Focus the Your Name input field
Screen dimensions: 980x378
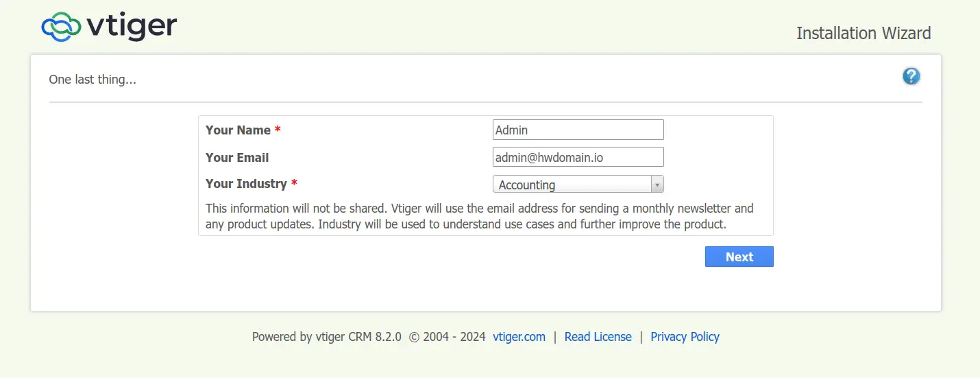point(578,130)
